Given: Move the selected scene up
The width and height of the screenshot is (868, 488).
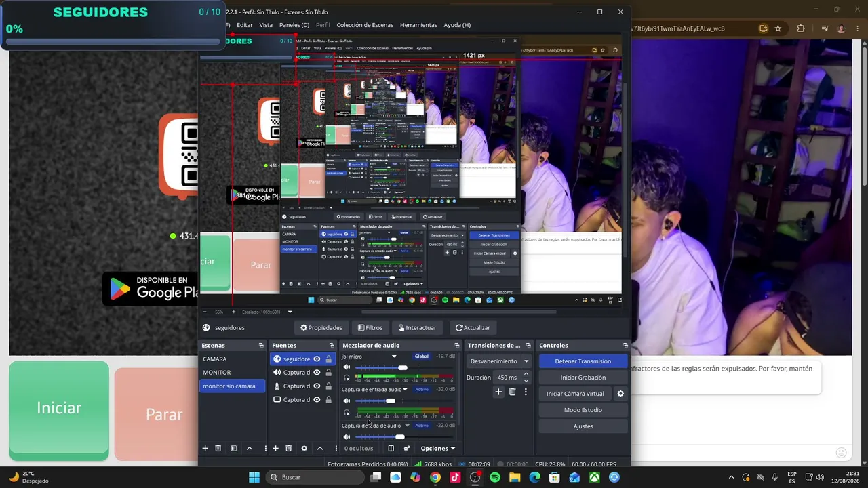Looking at the screenshot, I should click(x=250, y=448).
